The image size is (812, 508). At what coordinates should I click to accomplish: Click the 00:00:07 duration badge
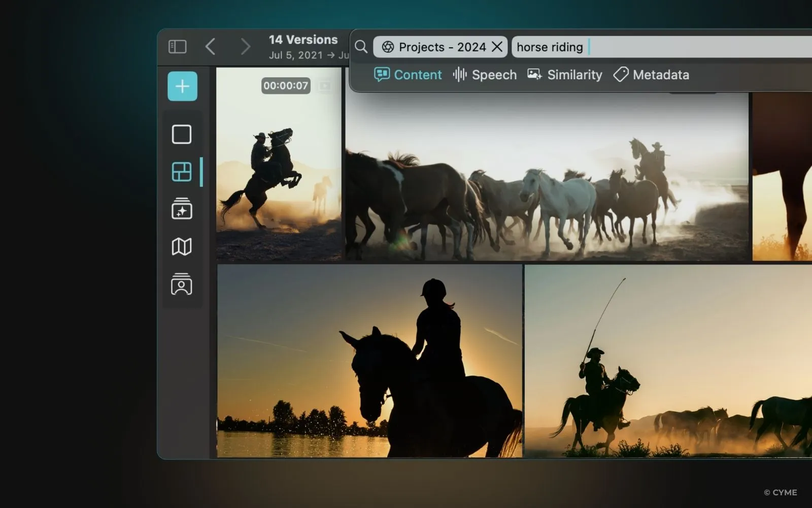point(286,86)
